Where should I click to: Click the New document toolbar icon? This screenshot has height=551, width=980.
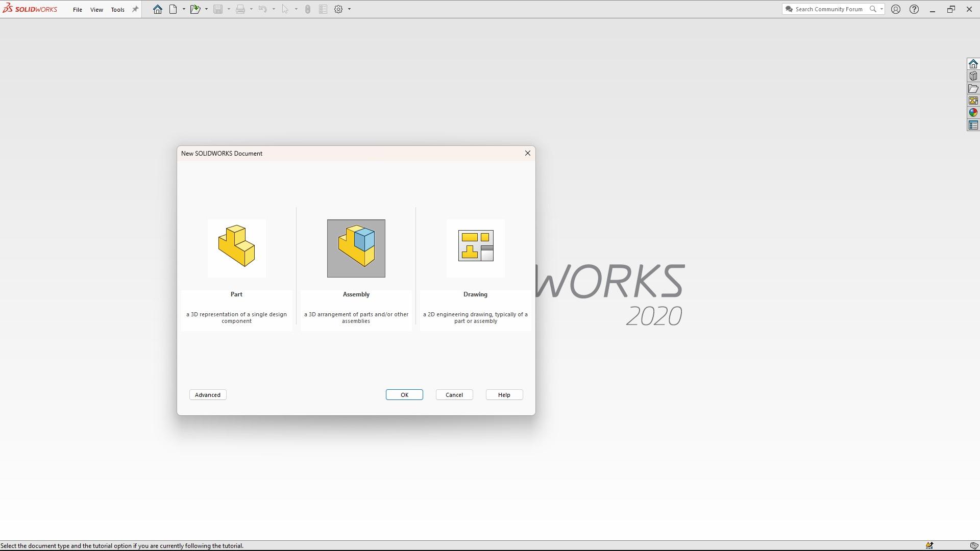174,9
